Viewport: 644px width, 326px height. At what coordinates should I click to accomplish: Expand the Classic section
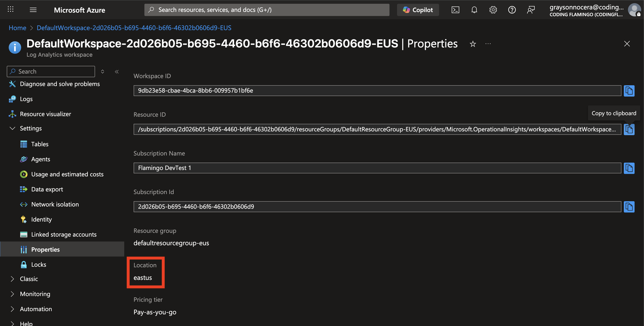coord(12,279)
